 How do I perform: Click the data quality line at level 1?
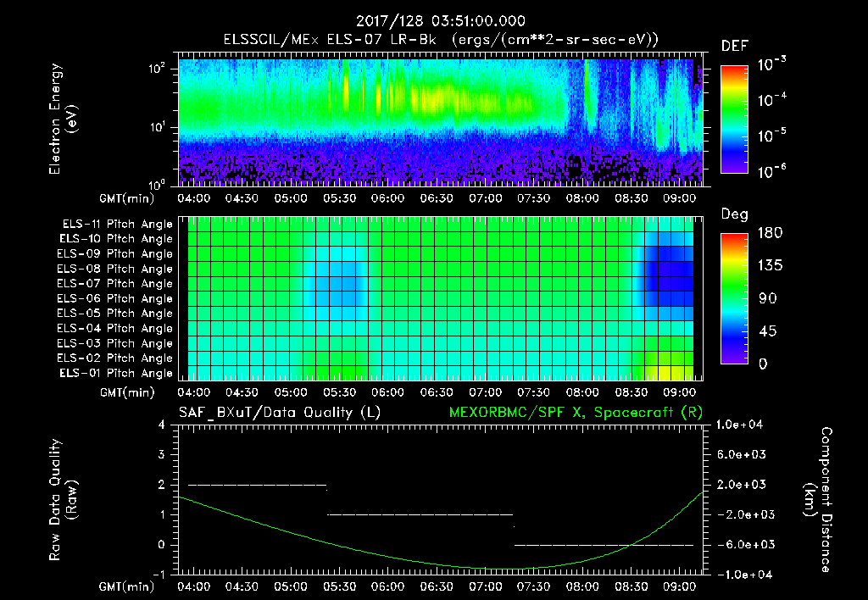pos(420,514)
